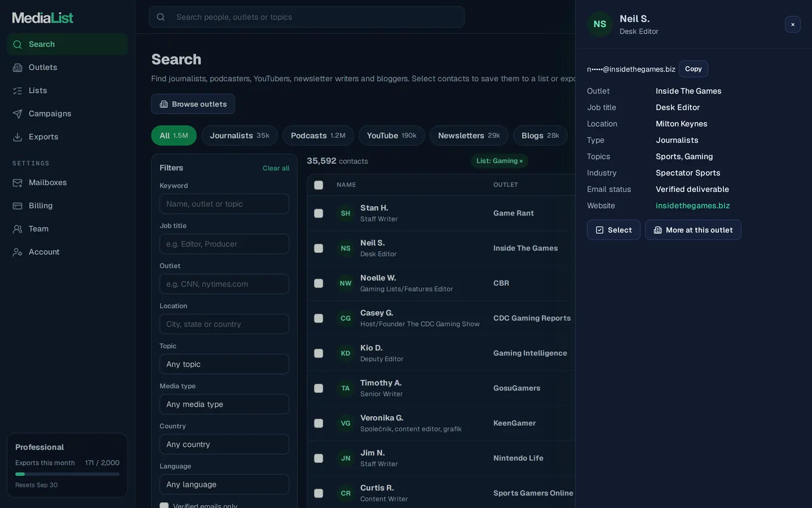Open the Any topic dropdown
812x508 pixels.
[x=224, y=364]
